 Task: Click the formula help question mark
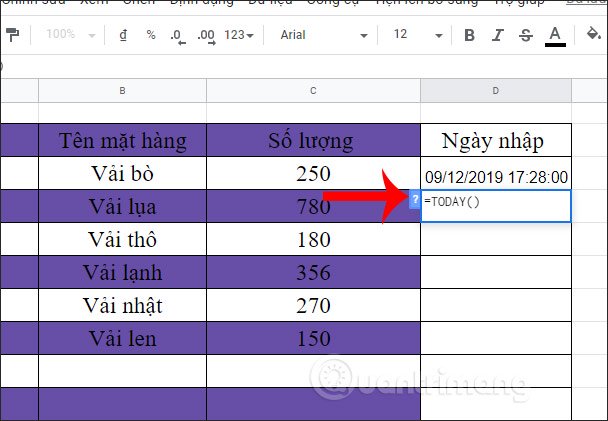pyautogui.click(x=415, y=200)
